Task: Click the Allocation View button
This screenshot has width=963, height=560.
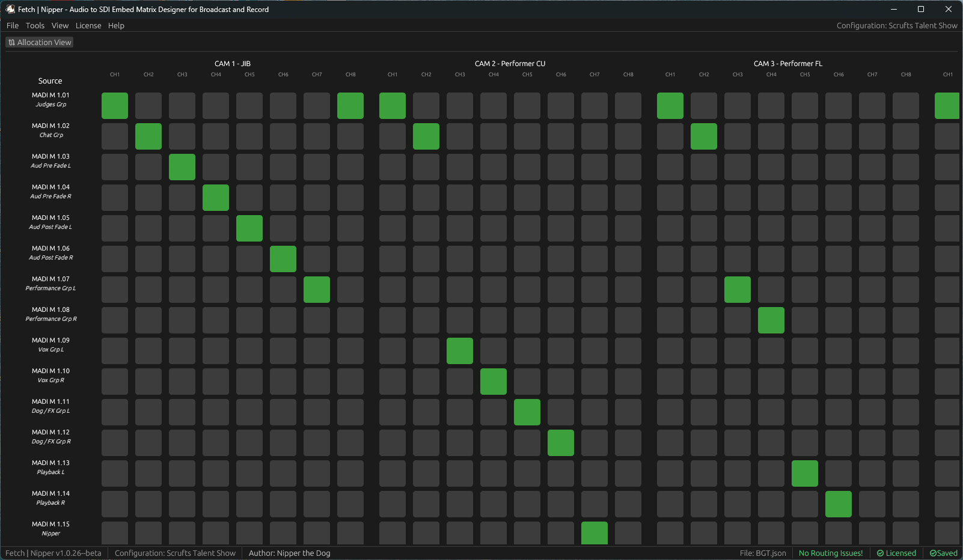Action: [x=39, y=42]
